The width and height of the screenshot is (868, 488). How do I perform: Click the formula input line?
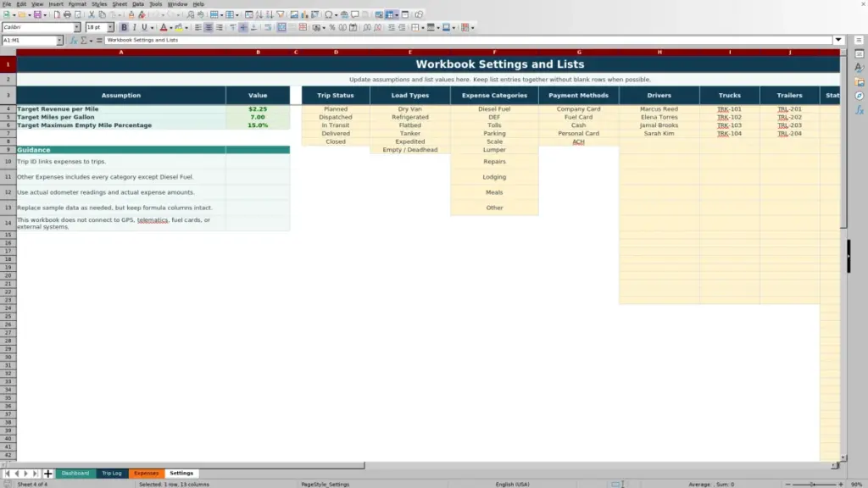point(468,40)
